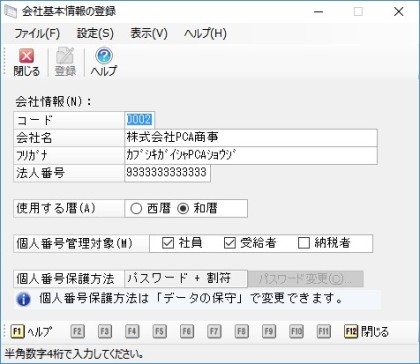Select the 和暦 radio button
The height and width of the screenshot is (364, 420).
coord(183,209)
